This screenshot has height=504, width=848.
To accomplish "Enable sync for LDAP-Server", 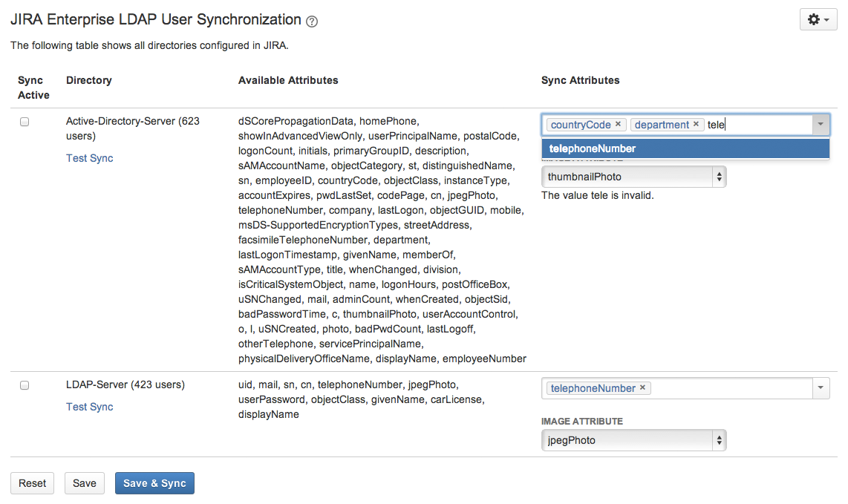I will 25,385.
